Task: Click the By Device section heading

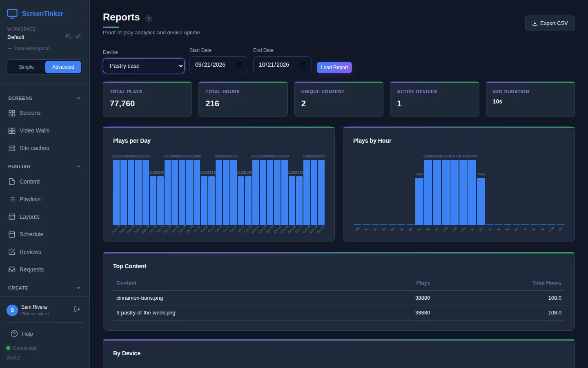Action: 127,353
